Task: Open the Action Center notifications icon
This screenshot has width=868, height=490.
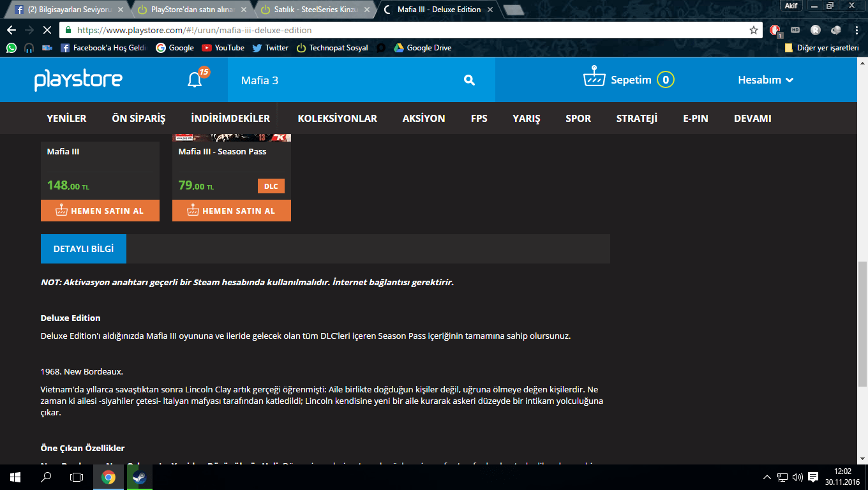Action: click(x=813, y=477)
